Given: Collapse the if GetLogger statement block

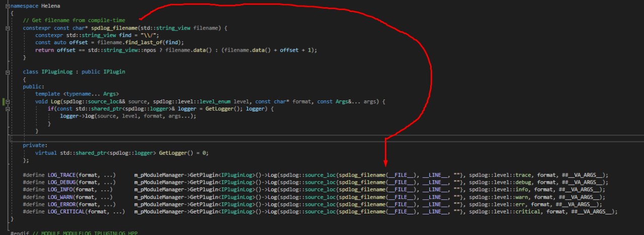Looking at the screenshot, I should 7,108.
